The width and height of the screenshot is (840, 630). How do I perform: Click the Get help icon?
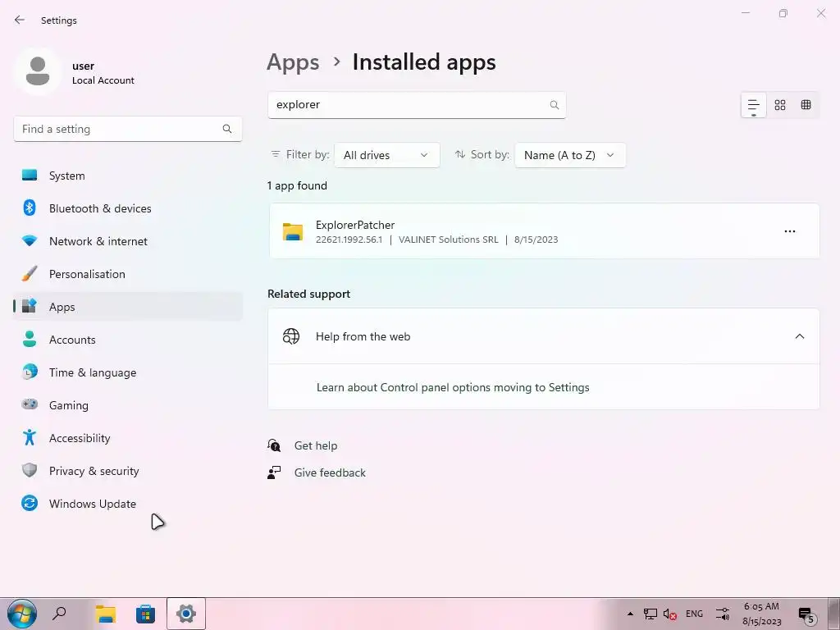pyautogui.click(x=274, y=445)
